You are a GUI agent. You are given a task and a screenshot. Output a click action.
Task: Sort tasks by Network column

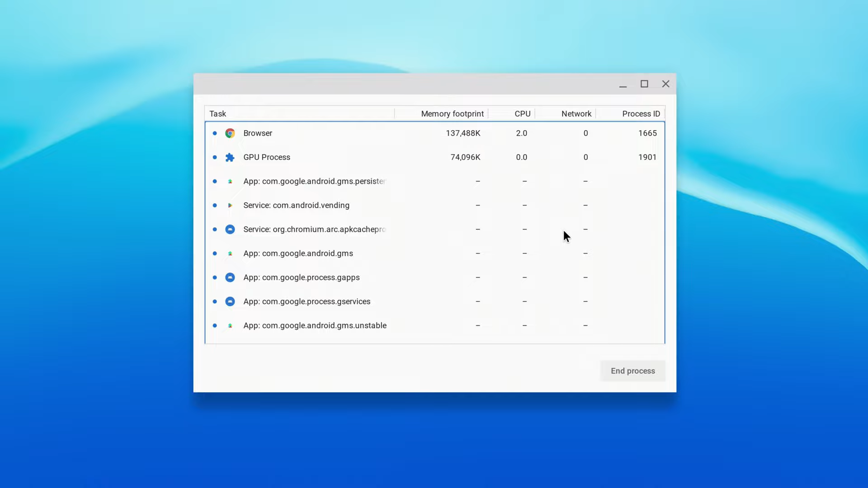(x=576, y=113)
